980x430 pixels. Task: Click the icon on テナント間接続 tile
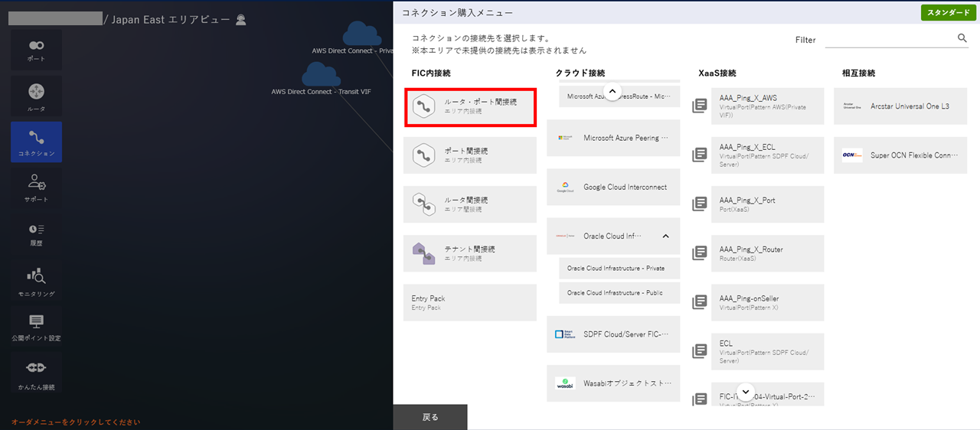[x=423, y=253]
